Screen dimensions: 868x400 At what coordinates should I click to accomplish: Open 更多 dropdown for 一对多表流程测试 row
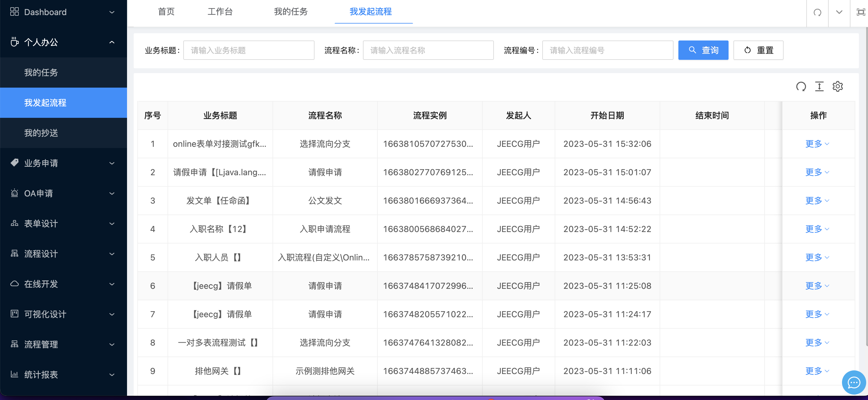(817, 342)
